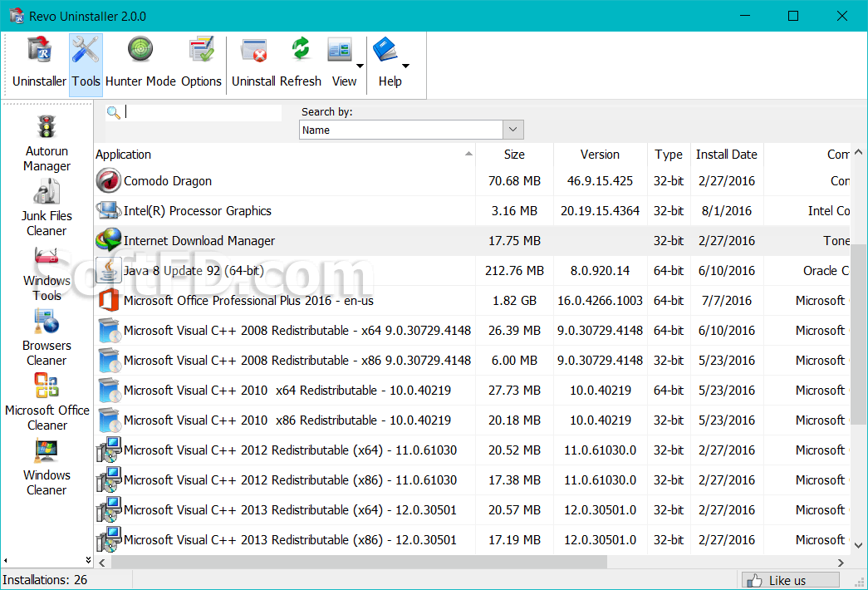Expand sidebar tools with double chevron

coord(88,560)
